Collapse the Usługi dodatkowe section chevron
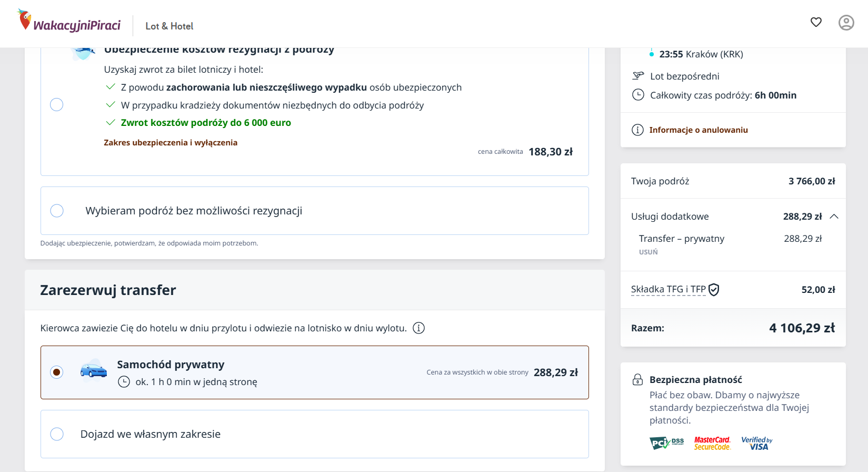 point(834,217)
